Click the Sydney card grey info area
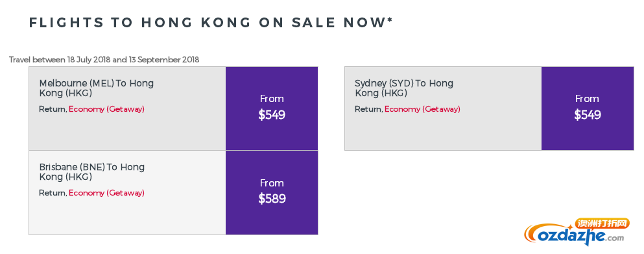 point(443,108)
